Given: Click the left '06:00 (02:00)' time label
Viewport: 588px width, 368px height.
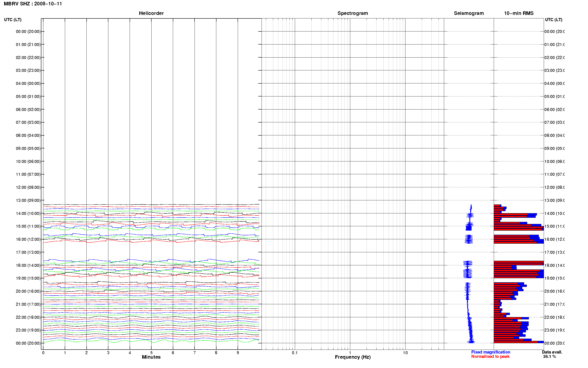Looking at the screenshot, I should [28, 109].
